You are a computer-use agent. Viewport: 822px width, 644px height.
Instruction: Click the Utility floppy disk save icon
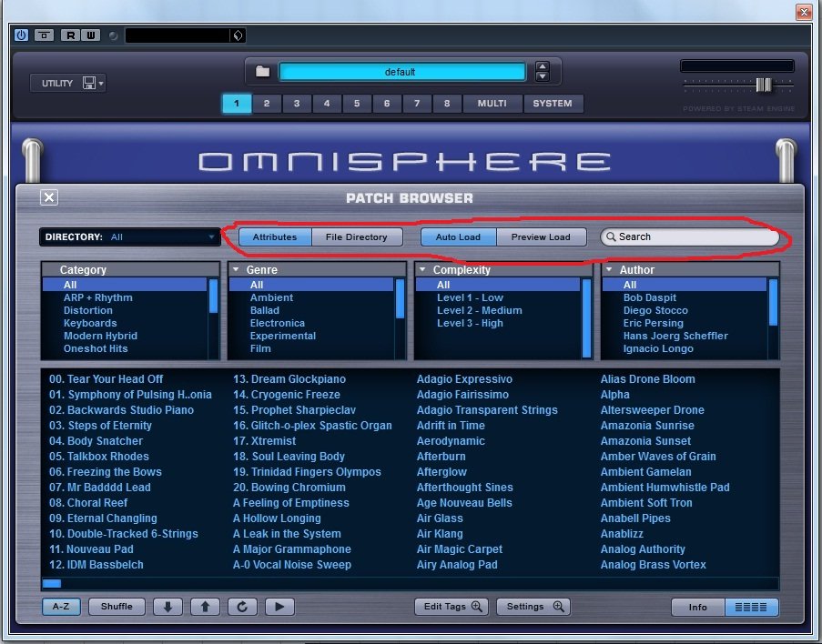(x=89, y=83)
